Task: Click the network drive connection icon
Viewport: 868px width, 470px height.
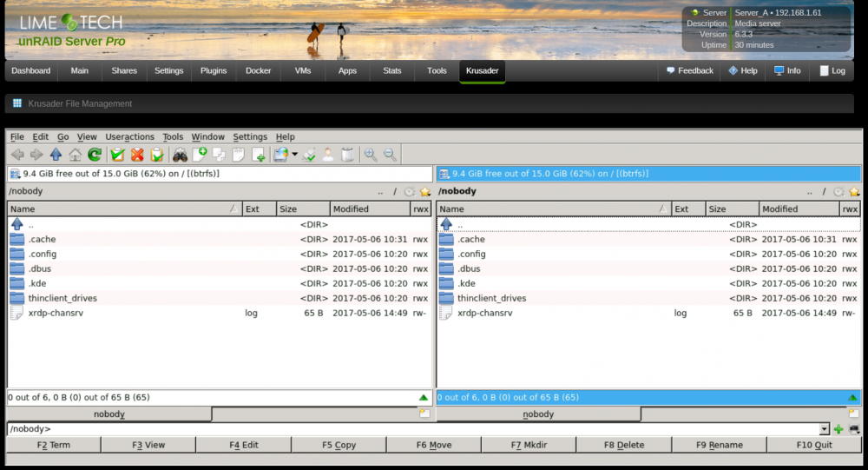Action: pos(281,155)
